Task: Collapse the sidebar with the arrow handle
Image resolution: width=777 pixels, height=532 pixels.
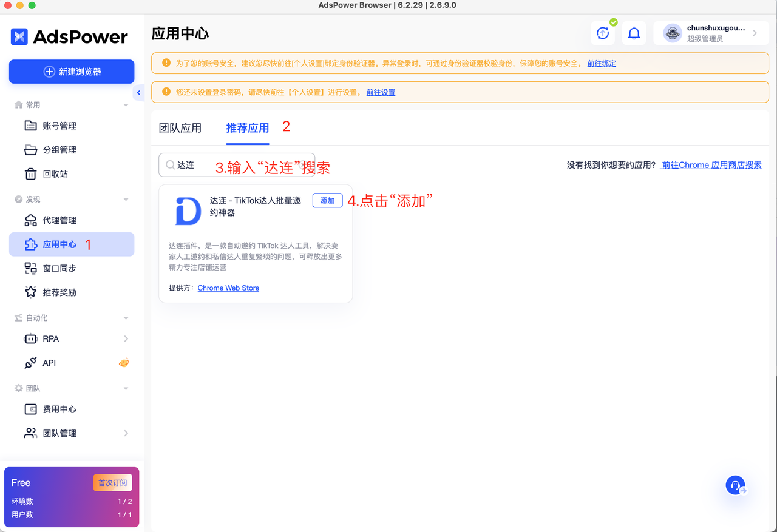Action: click(x=138, y=93)
